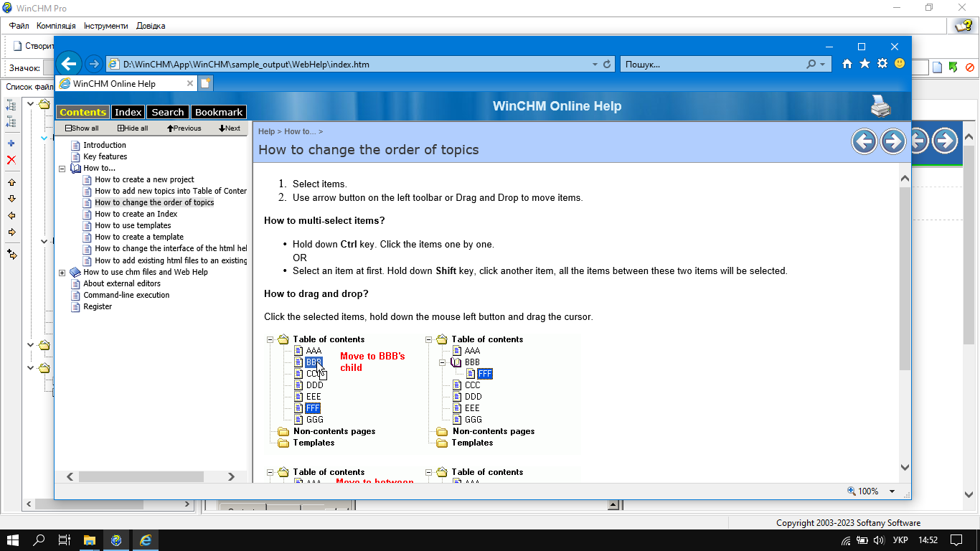The image size is (980, 551).
Task: Click the red prohibited icon in WinCHM window
Action: (x=970, y=67)
